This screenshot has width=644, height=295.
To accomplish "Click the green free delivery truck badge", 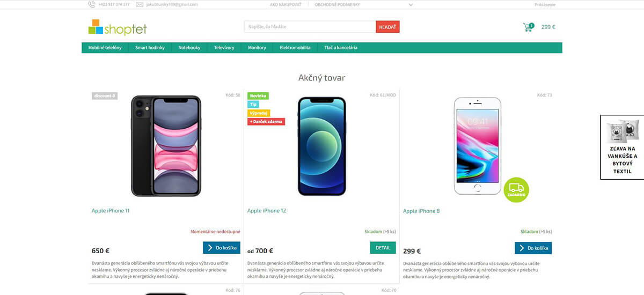I will tap(516, 190).
